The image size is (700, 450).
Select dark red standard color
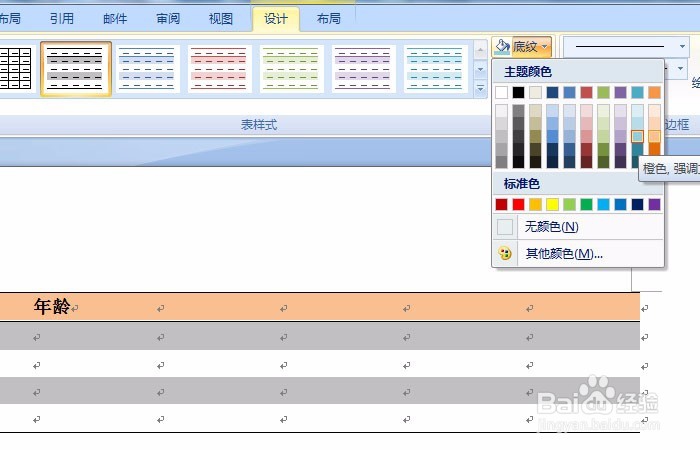tap(501, 204)
